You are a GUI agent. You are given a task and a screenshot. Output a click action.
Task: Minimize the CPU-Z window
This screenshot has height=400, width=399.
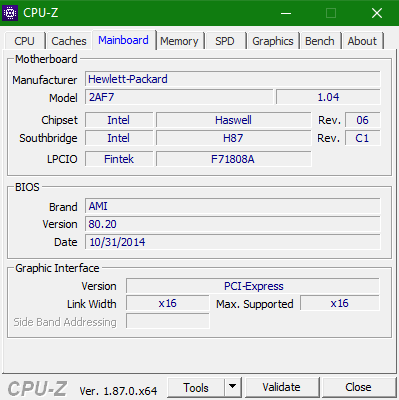coord(286,13)
